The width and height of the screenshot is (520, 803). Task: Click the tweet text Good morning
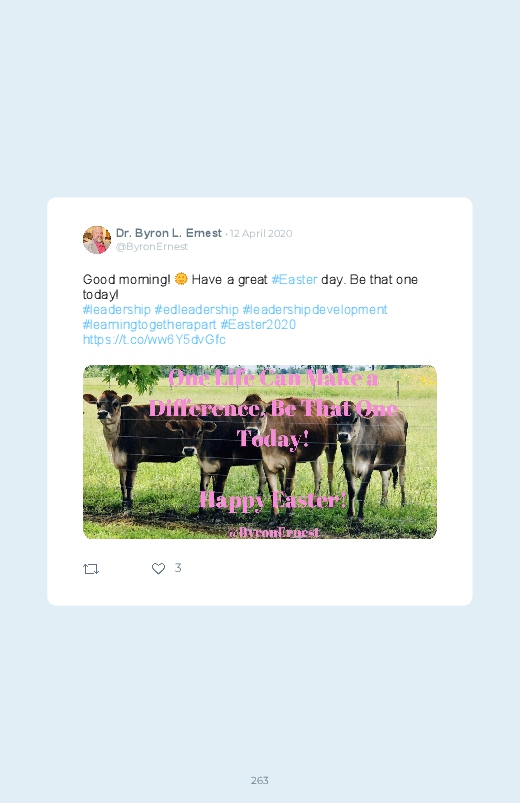(126, 280)
